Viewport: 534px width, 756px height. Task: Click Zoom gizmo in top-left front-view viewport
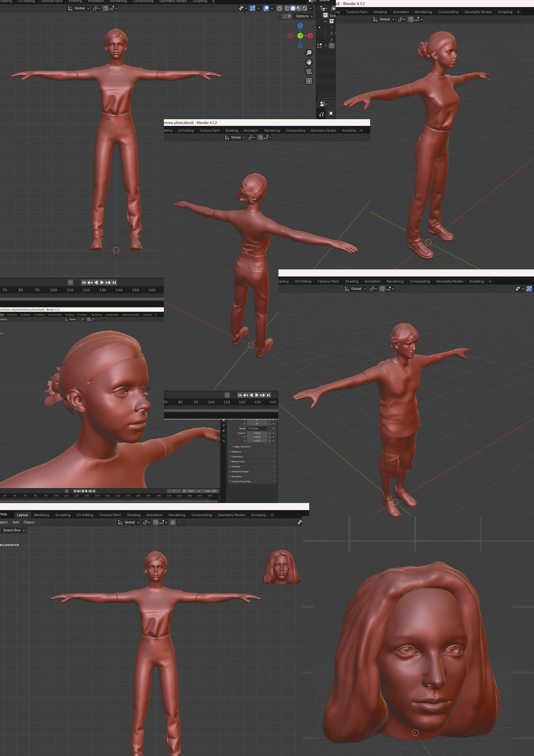(309, 53)
